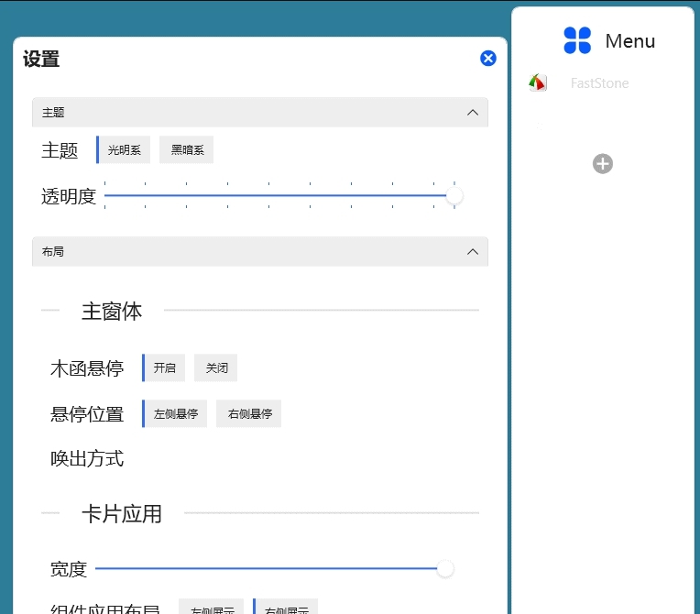Image resolution: width=700 pixels, height=614 pixels.
Task: Close the 设置 settings dialog
Action: pyautogui.click(x=488, y=58)
